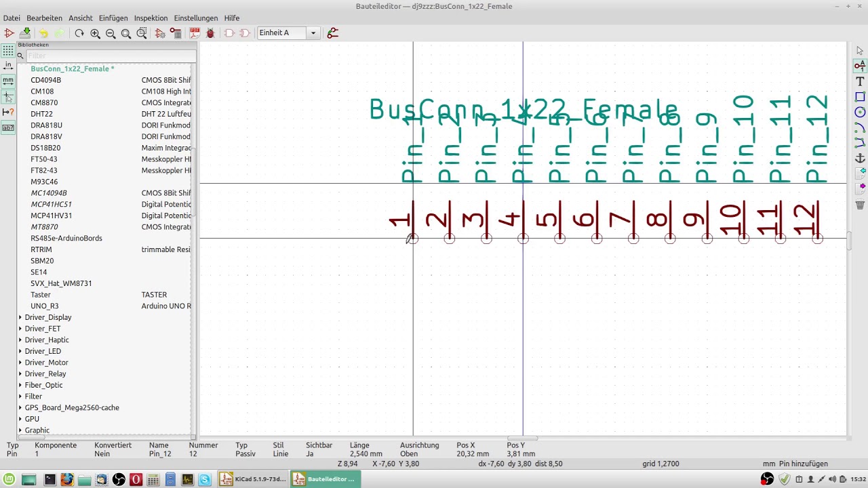Select the anchor position tool
The image size is (868, 488).
860,159
